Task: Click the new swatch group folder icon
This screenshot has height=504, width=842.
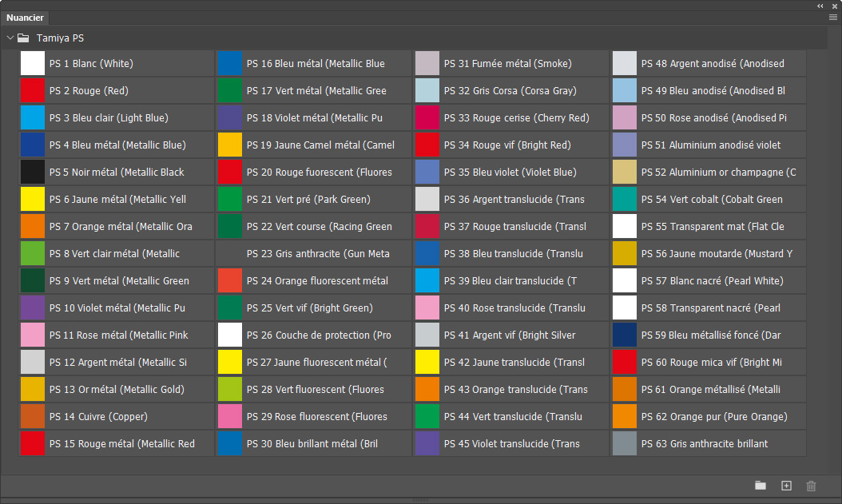Action: pos(760,486)
